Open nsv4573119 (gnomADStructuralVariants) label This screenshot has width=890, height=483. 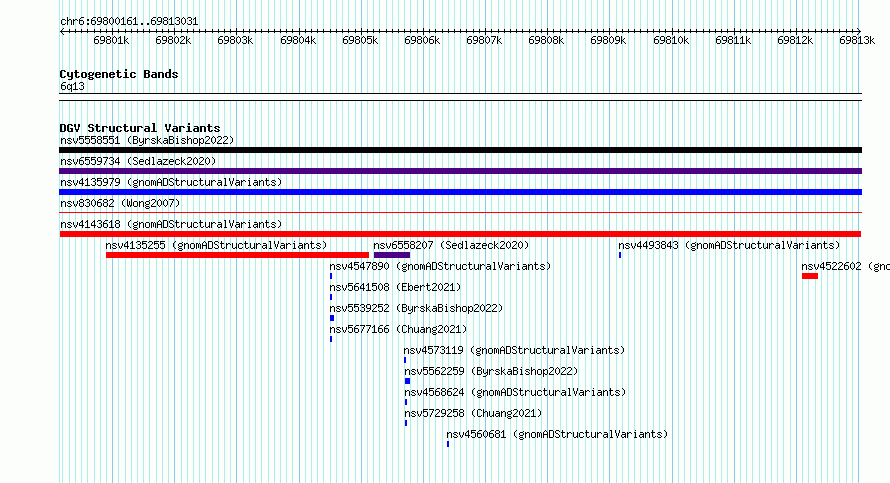[x=514, y=350]
